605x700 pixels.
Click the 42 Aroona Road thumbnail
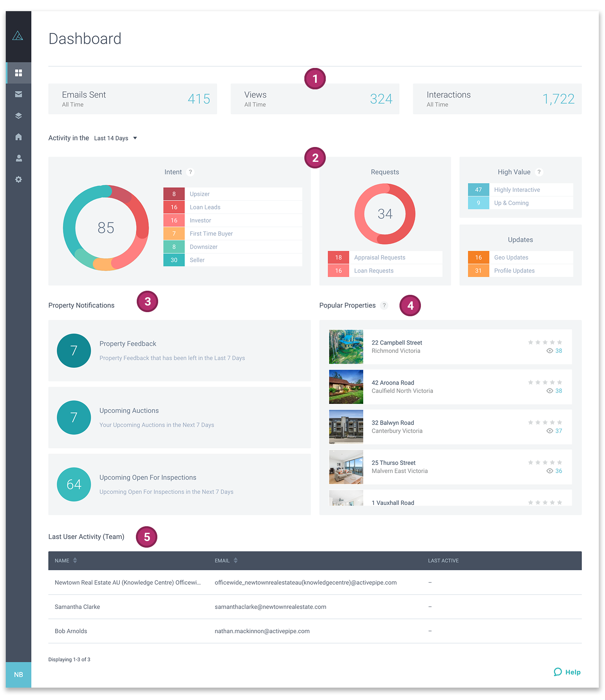346,387
